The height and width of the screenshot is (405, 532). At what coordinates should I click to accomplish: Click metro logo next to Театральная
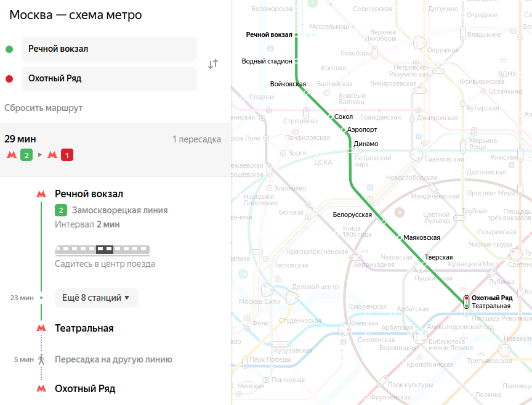[41, 328]
